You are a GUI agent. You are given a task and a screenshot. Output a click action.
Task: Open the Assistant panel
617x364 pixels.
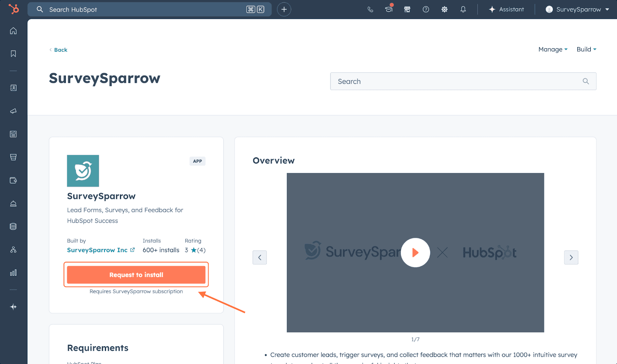[x=506, y=9]
